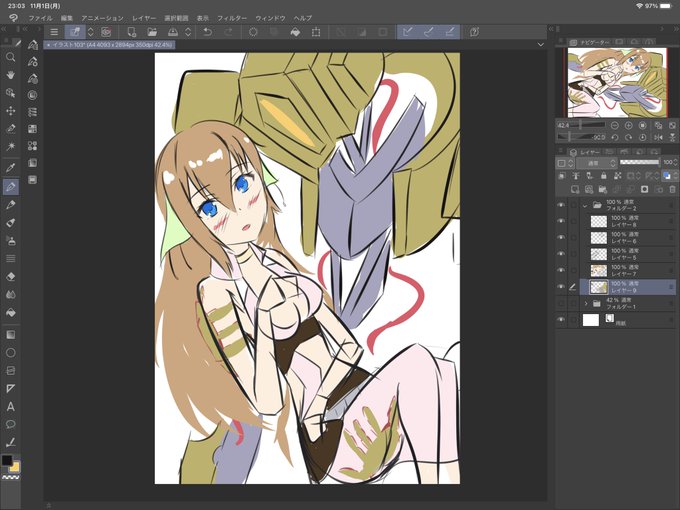Open the export dropdown arrows in command bar
The image size is (680, 510).
click(x=188, y=32)
